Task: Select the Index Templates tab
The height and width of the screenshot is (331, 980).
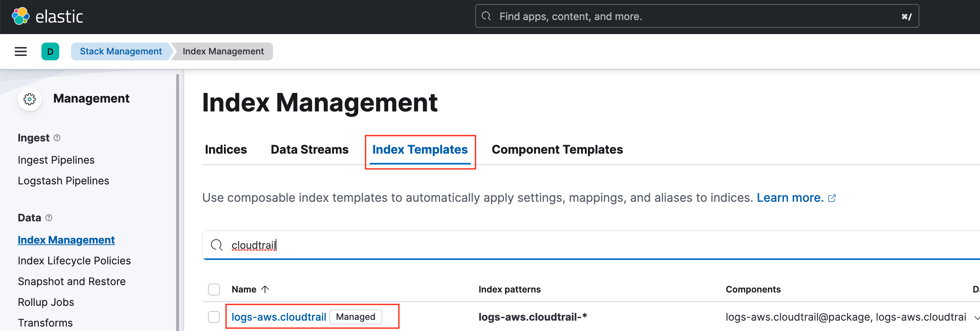Action: pos(420,150)
